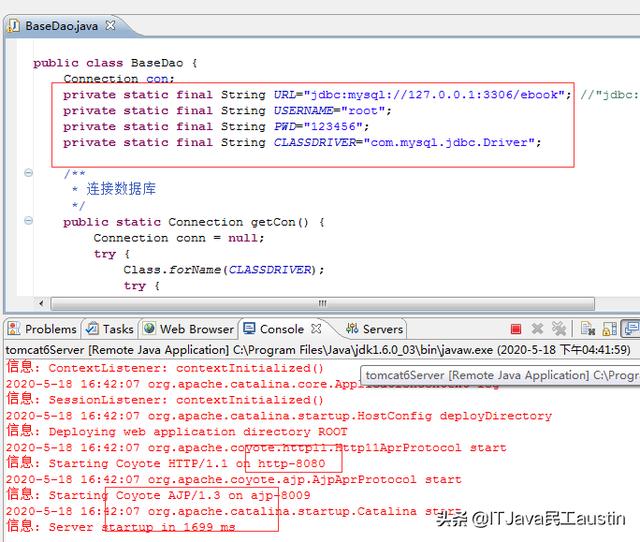Click the 'Connection conn = null;' line
This screenshot has height=542, width=640.
tap(179, 238)
